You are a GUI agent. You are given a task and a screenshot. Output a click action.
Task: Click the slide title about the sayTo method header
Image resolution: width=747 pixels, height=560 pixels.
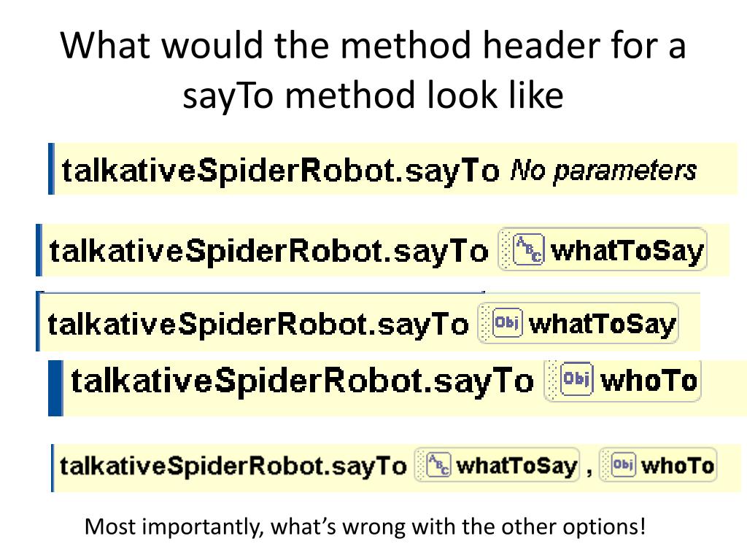(x=373, y=70)
